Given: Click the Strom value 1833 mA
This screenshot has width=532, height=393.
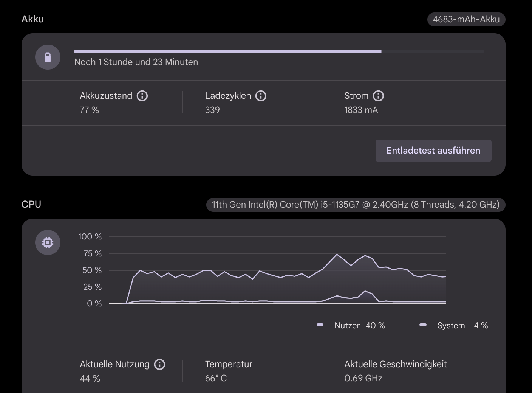Looking at the screenshot, I should [361, 110].
